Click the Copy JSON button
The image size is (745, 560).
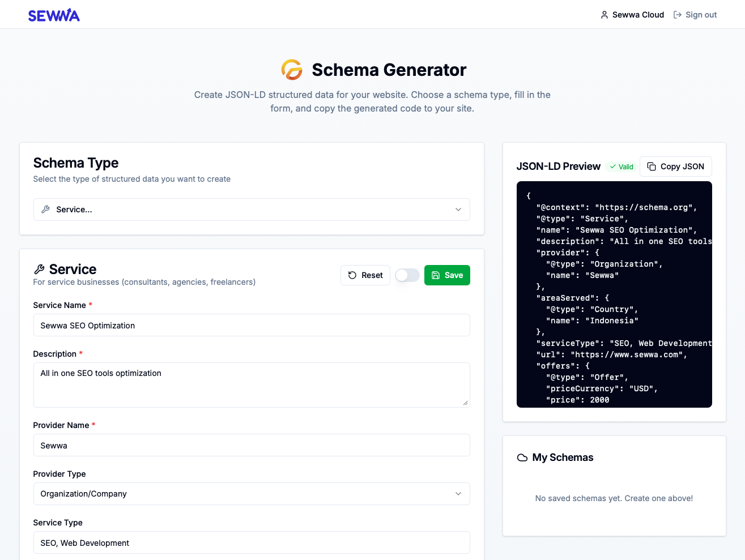pyautogui.click(x=675, y=166)
